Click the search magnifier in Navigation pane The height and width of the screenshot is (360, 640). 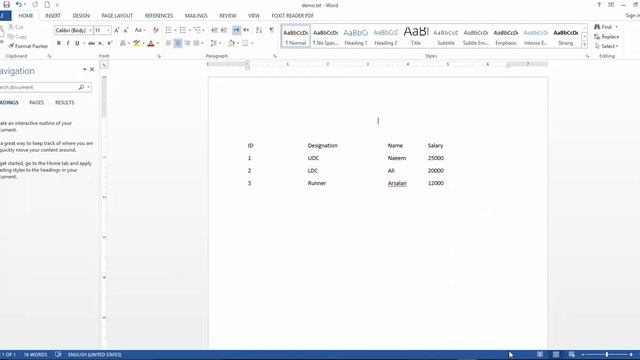(x=81, y=87)
